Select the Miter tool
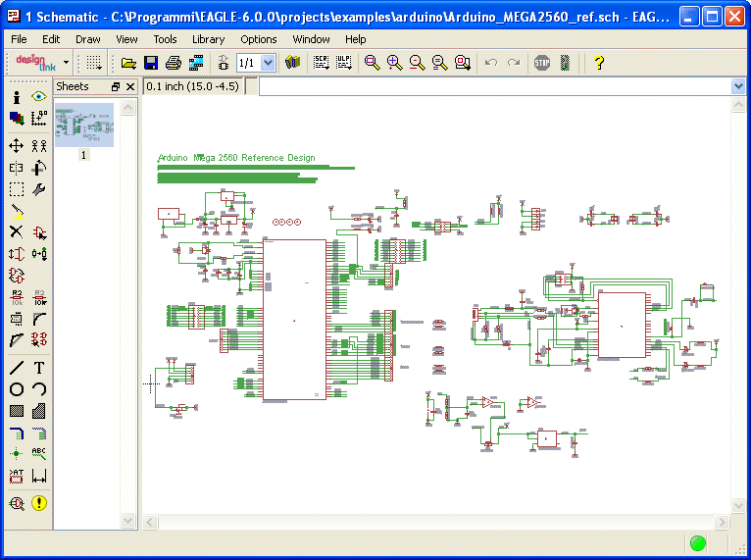 [x=39, y=319]
